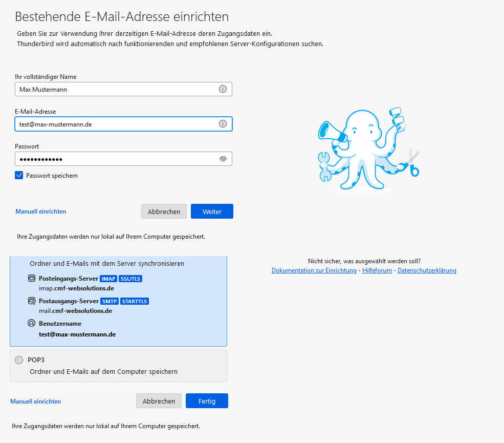504x443 pixels.
Task: Click the Passwort input field
Action: [115, 159]
